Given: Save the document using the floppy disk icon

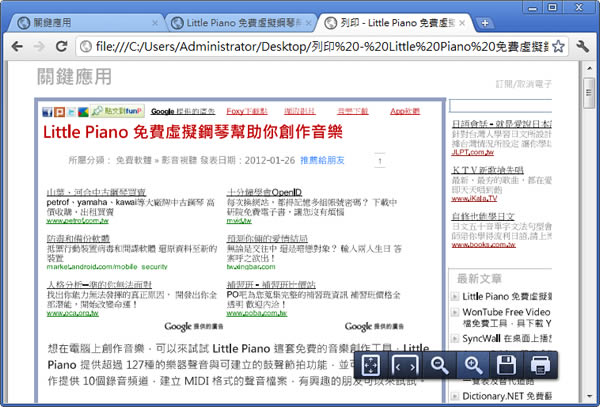Looking at the screenshot, I should [x=506, y=365].
